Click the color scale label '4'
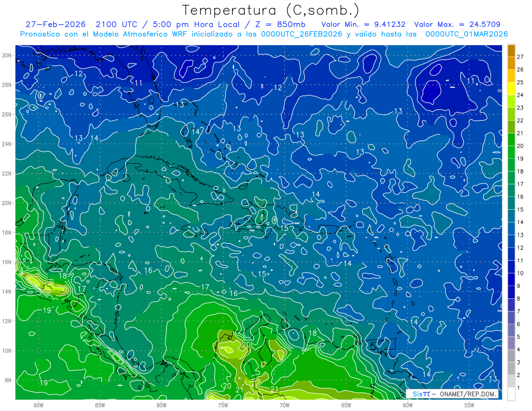The image size is (532, 411). click(x=519, y=350)
